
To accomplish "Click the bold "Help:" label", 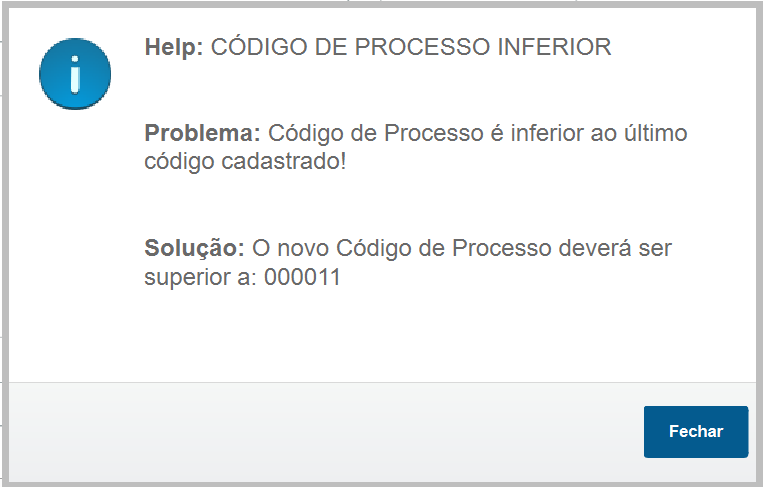I will [174, 47].
